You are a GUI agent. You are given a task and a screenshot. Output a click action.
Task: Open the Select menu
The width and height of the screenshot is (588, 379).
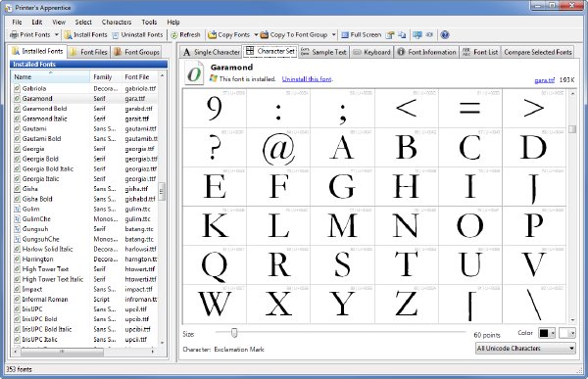pos(83,23)
